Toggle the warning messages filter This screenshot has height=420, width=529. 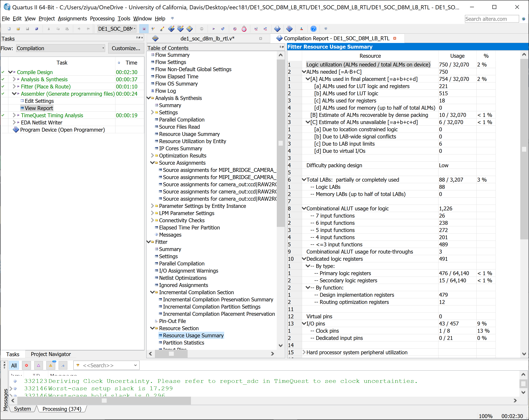coord(51,365)
